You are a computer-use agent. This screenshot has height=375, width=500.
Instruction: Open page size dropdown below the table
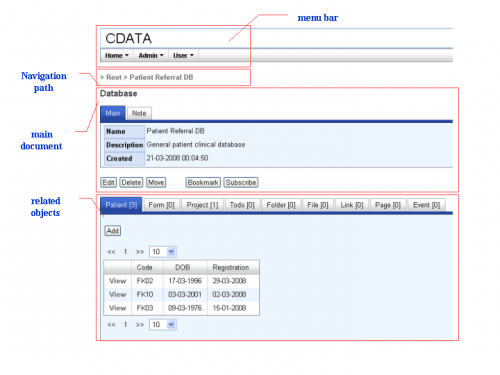tap(163, 325)
